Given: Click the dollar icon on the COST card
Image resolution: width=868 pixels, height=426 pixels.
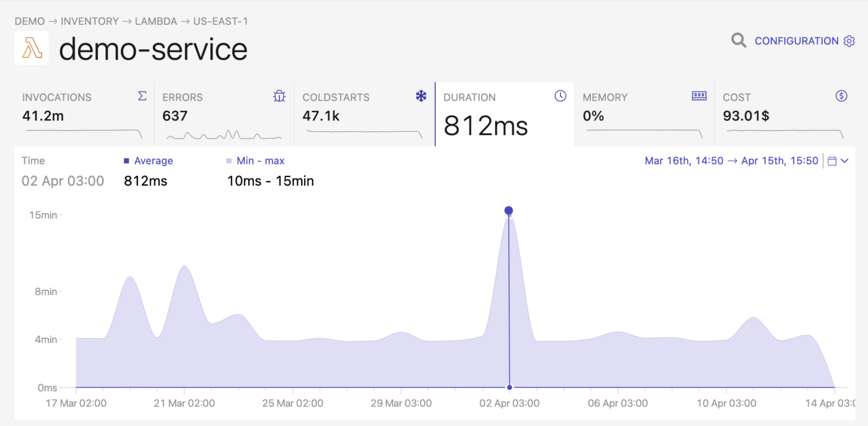Looking at the screenshot, I should point(841,96).
